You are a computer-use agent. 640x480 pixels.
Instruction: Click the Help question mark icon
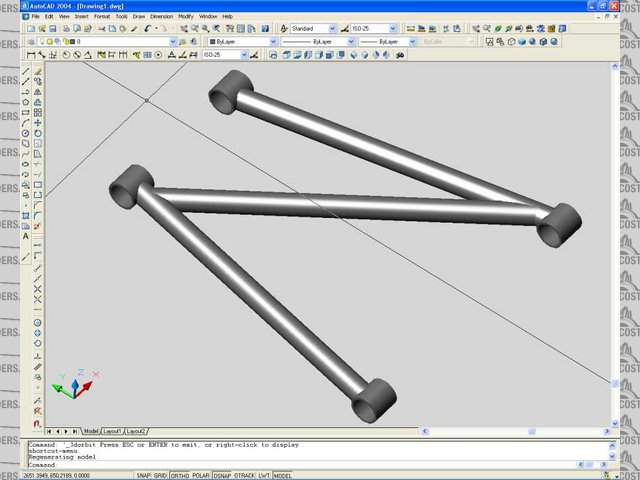pos(265,29)
